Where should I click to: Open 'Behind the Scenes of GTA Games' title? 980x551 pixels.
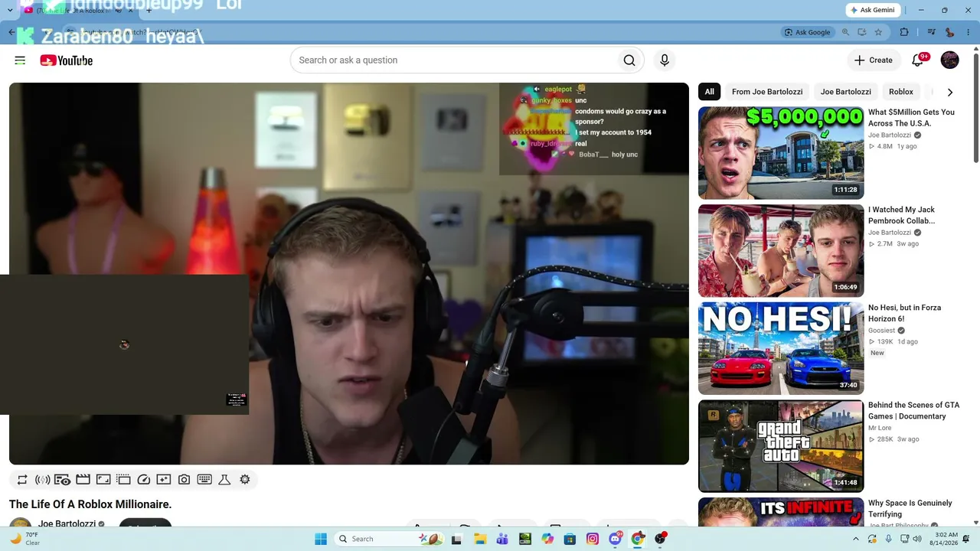coord(913,411)
